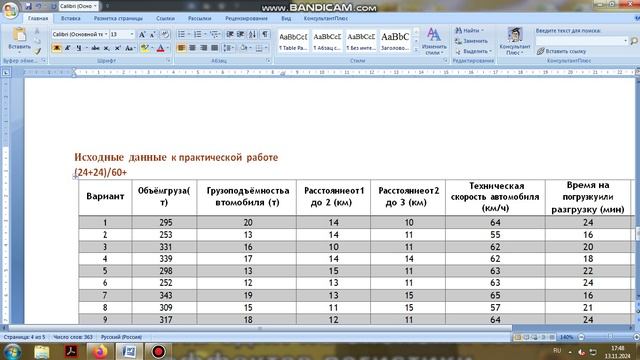Click the horizontal scrollbar below the document
Viewport: 640px width, 360px height.
[260, 328]
